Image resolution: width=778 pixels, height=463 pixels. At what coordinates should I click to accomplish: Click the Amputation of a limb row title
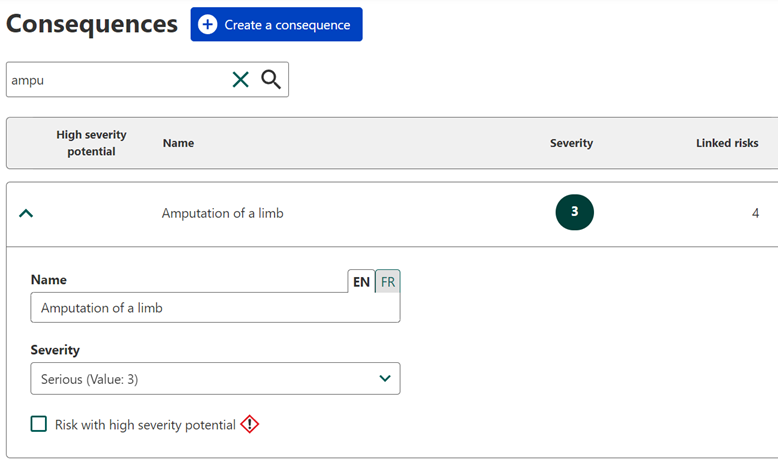click(x=222, y=213)
